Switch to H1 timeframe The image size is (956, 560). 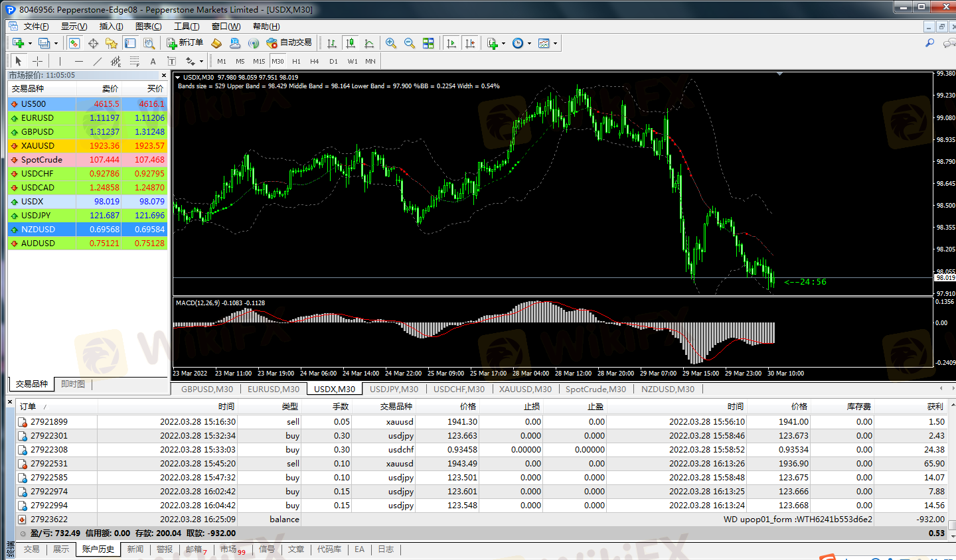coord(296,61)
